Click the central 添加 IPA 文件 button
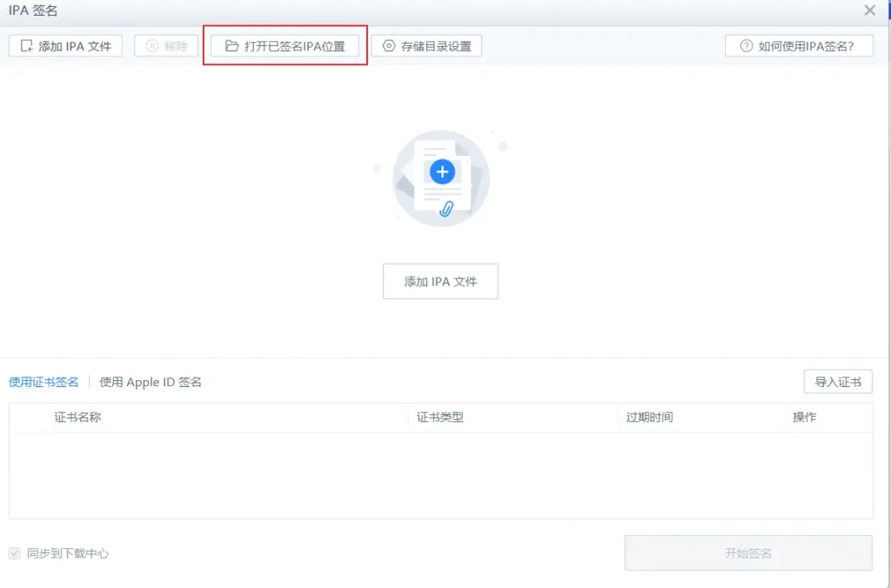Screen dimensions: 891x588 [440, 281]
